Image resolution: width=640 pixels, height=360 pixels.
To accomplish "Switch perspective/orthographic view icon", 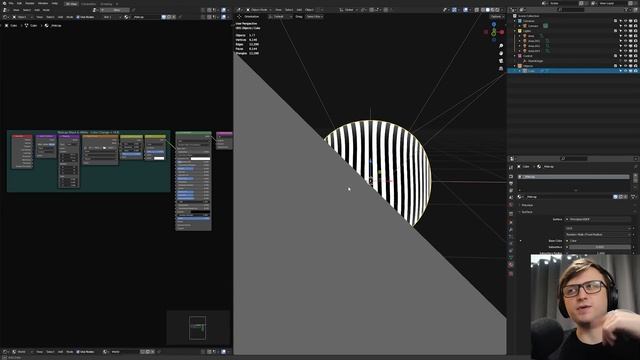I will pos(501,69).
